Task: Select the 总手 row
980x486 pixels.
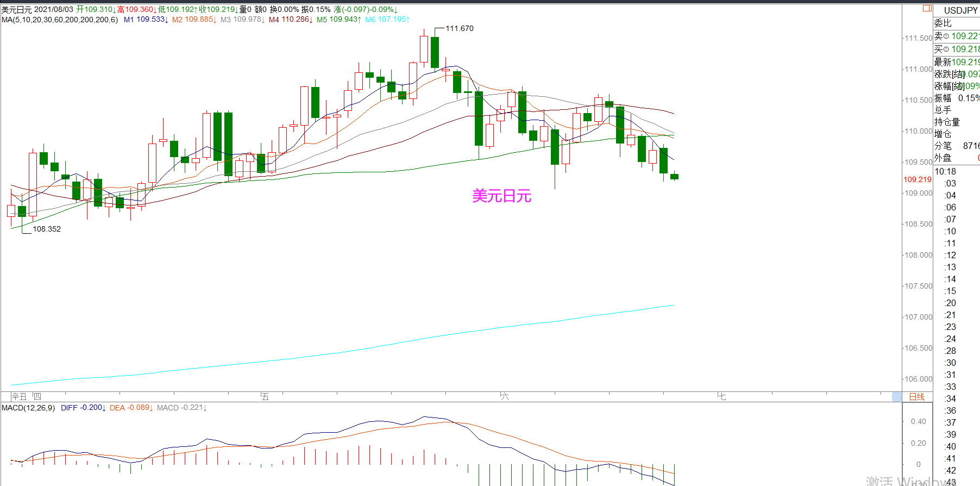Action: point(957,110)
